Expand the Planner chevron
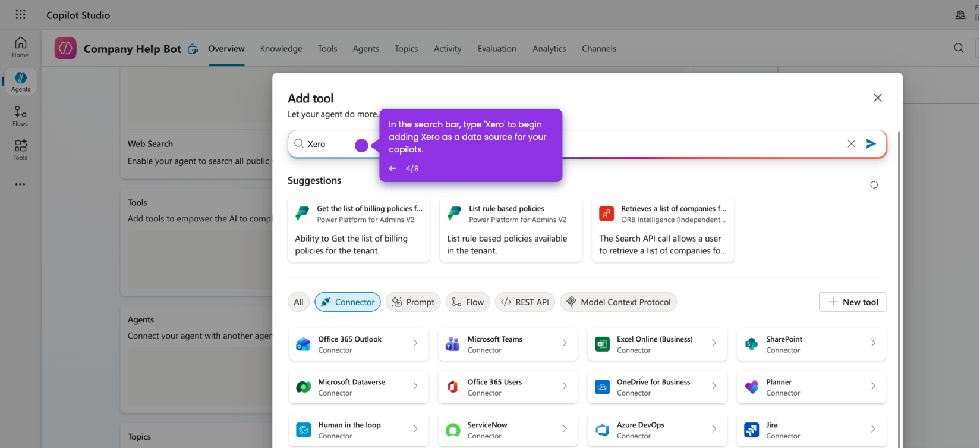 coord(873,386)
